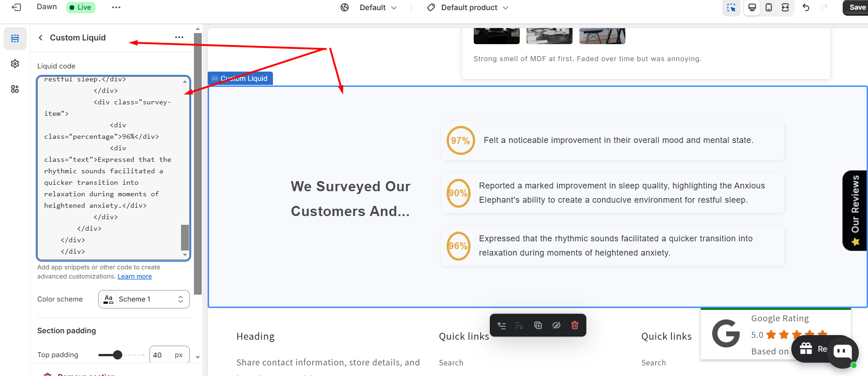
Task: Switch to desktop preview
Action: [x=752, y=8]
